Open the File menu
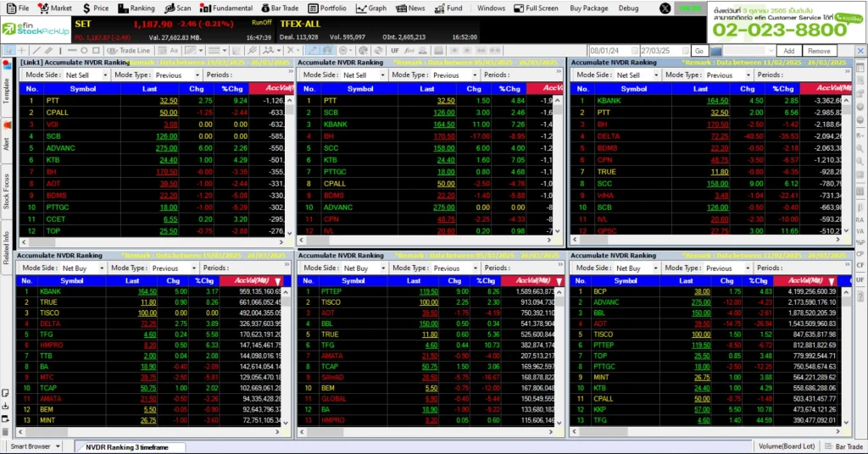The height and width of the screenshot is (454, 868). click(17, 8)
